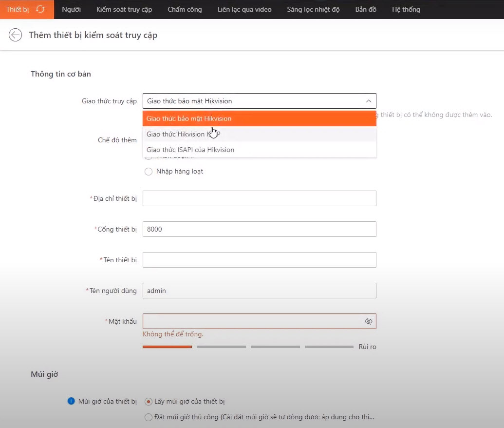Click the blue info icon near Múi giờ
The width and height of the screenshot is (504, 428).
coord(71,401)
